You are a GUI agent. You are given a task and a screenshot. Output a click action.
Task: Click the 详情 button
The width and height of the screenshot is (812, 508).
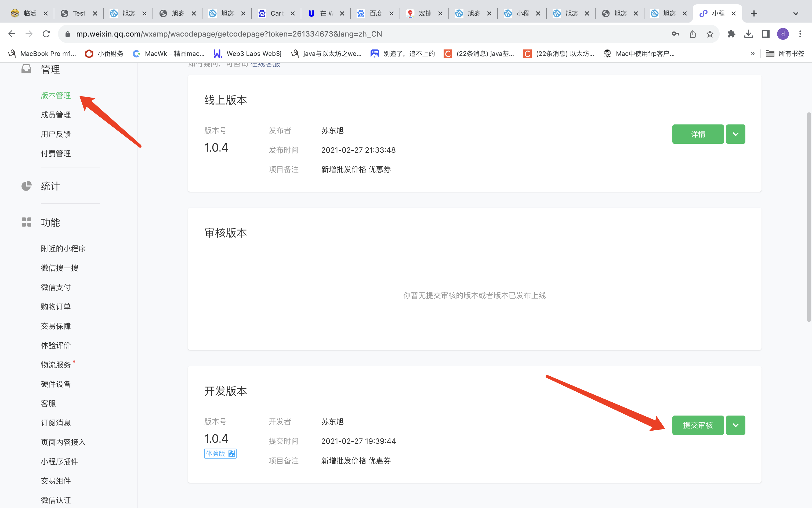pos(698,134)
